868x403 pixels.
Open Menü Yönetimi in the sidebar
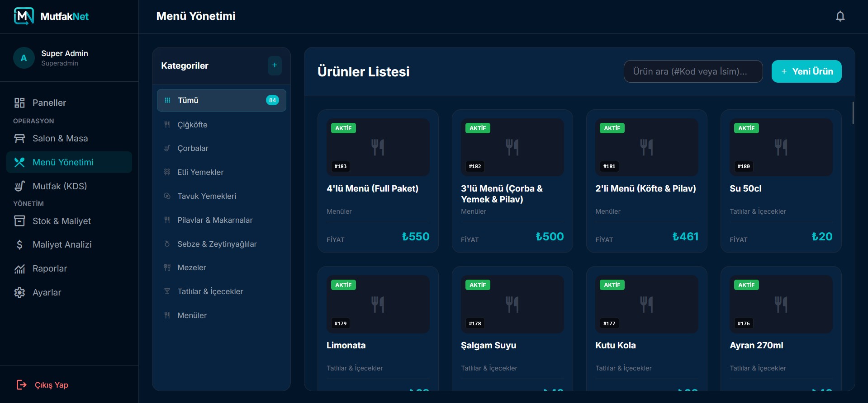point(69,162)
